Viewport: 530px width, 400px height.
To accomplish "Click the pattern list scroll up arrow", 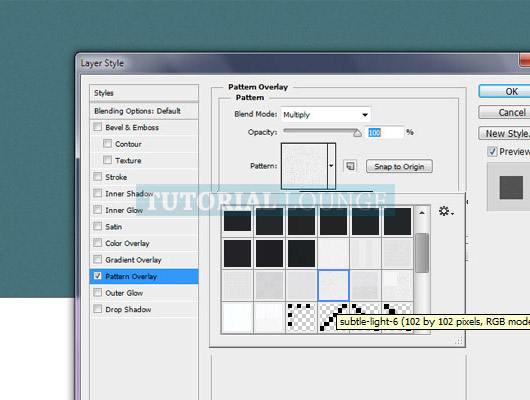I will tap(422, 213).
